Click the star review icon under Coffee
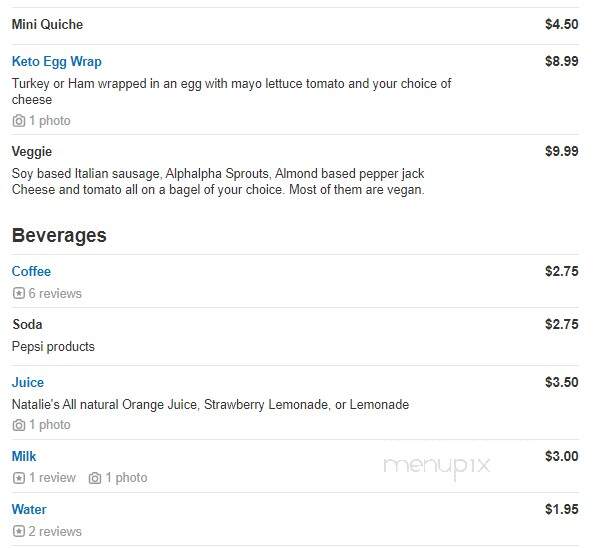Screen dimensions: 616x548 pyautogui.click(x=18, y=293)
